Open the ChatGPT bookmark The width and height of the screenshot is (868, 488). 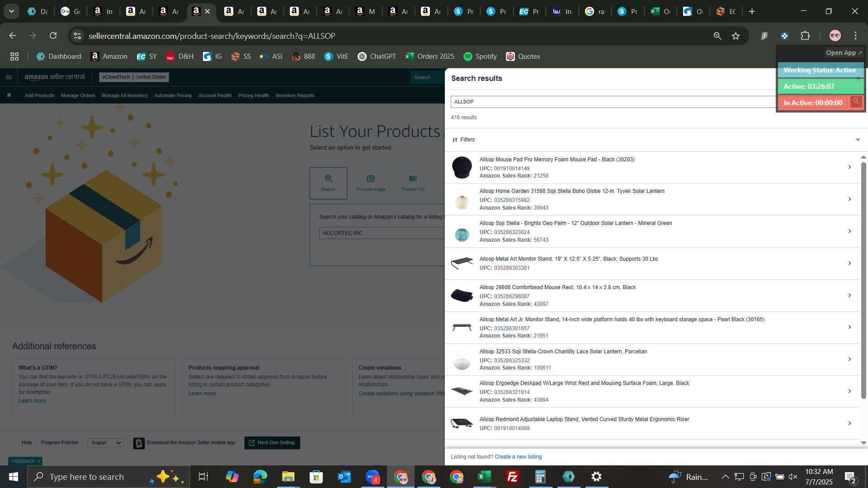coord(377,56)
